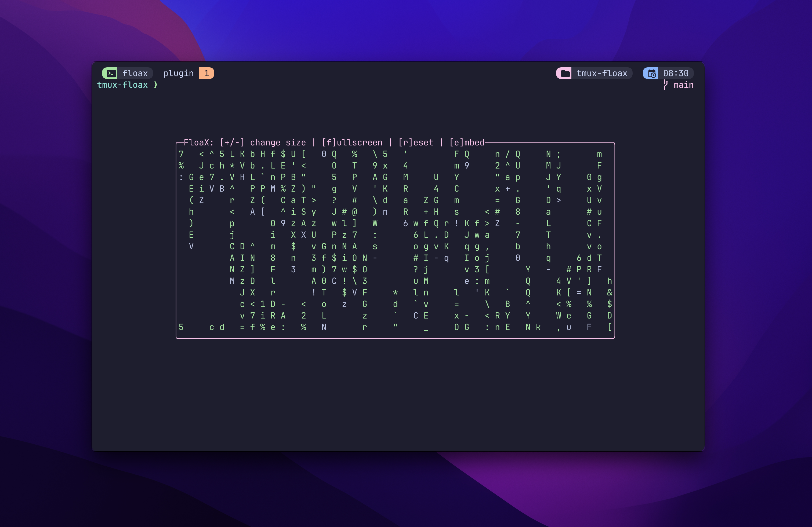Screen dimensions: 812x527
Task: Click the orange window number 1 badge
Action: pos(206,73)
